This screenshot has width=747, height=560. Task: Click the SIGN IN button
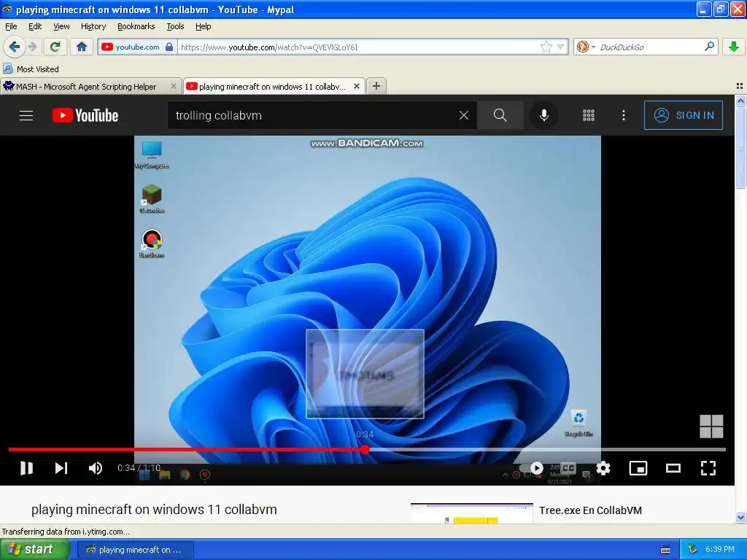click(683, 115)
